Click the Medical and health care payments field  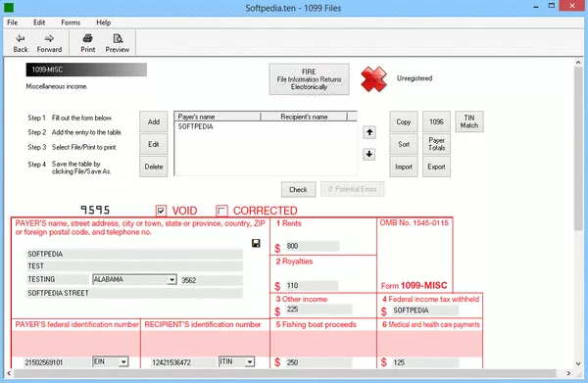425,362
